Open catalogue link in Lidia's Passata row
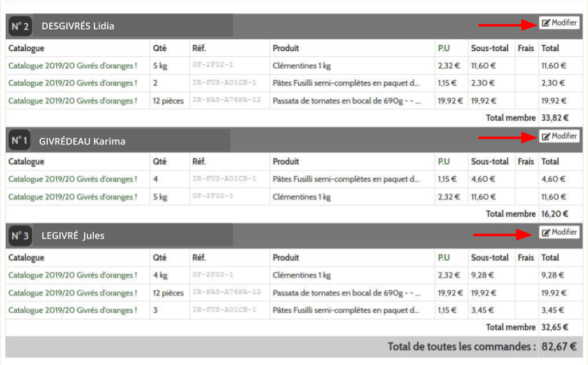This screenshot has width=588, height=365. pos(72,101)
